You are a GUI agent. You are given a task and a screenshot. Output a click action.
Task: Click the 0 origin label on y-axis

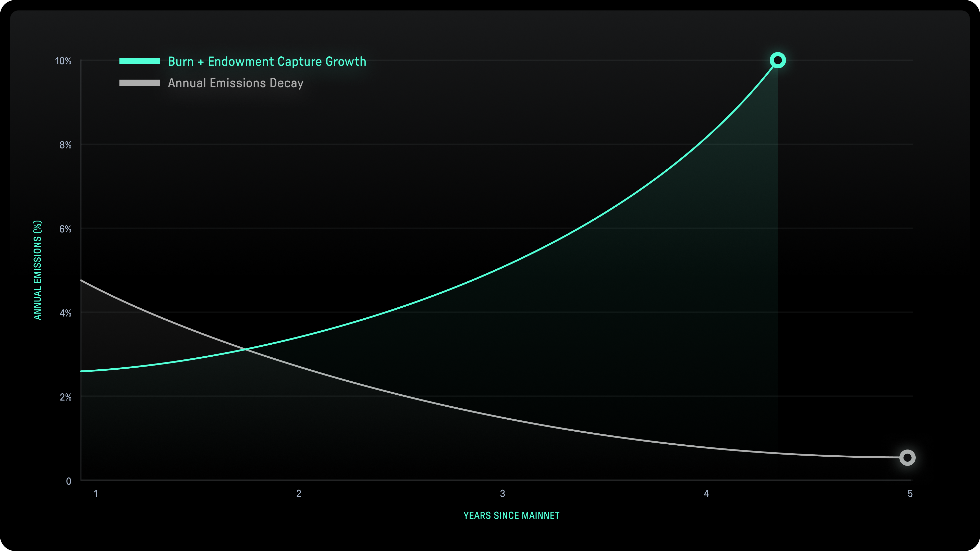68,481
